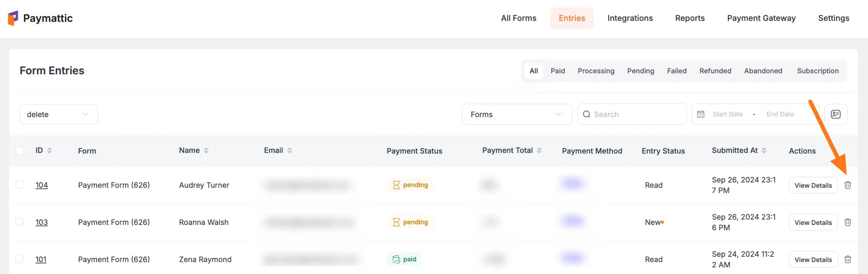
Task: View Details for Audrey Turner entry
Action: tap(813, 185)
